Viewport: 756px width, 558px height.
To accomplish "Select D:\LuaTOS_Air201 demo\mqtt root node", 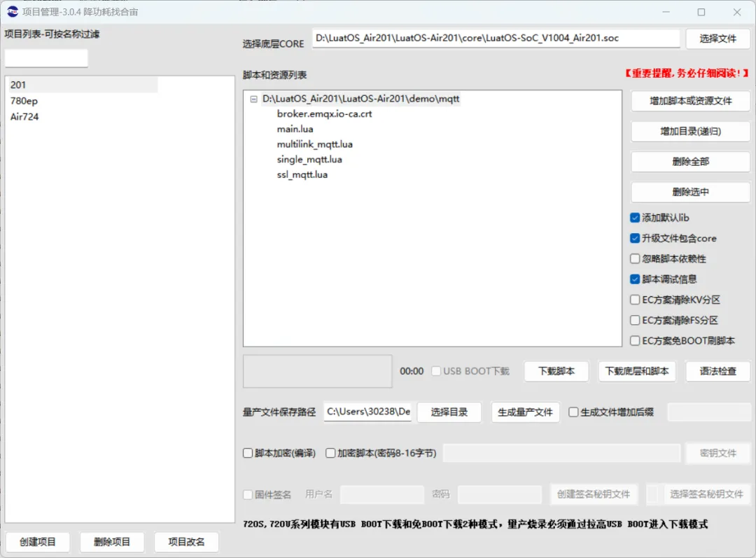I will click(360, 99).
